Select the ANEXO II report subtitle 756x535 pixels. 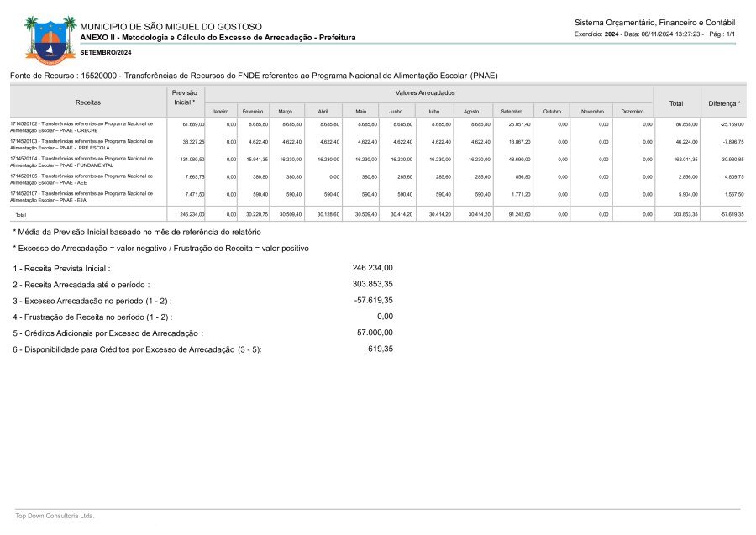point(218,38)
